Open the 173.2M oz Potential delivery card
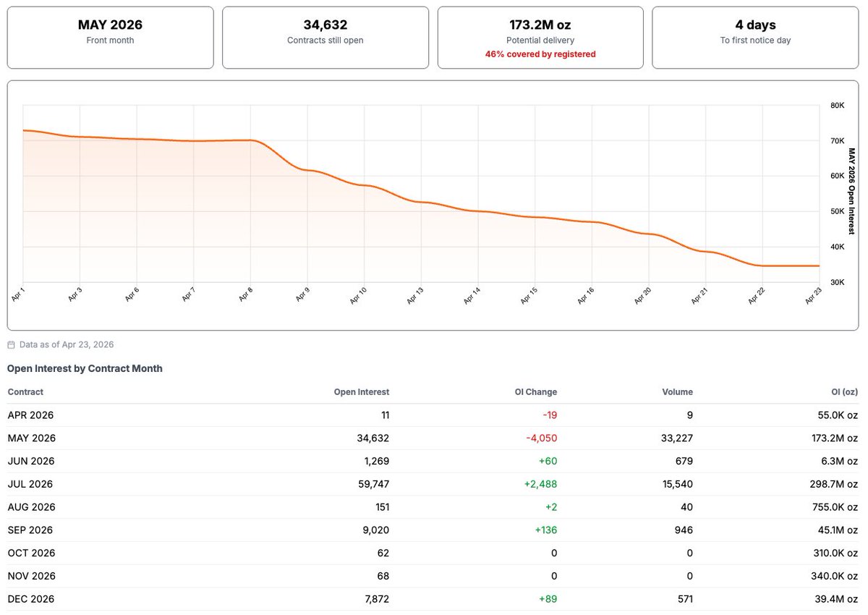This screenshot has height=615, width=868. click(x=540, y=38)
